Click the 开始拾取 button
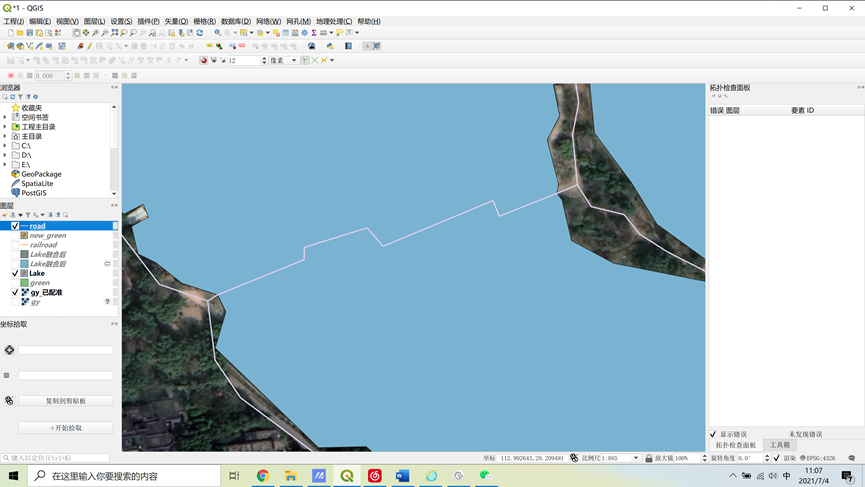This screenshot has height=487, width=865. (x=66, y=428)
